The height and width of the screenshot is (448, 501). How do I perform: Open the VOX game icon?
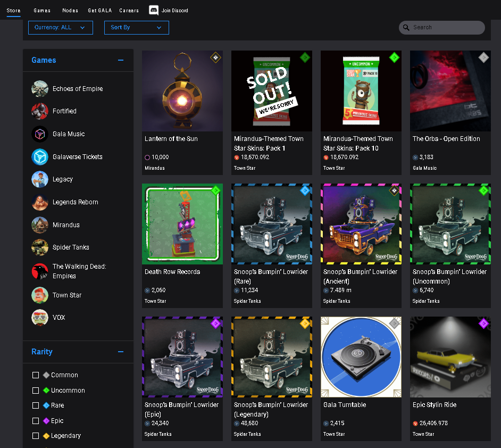[40, 318]
